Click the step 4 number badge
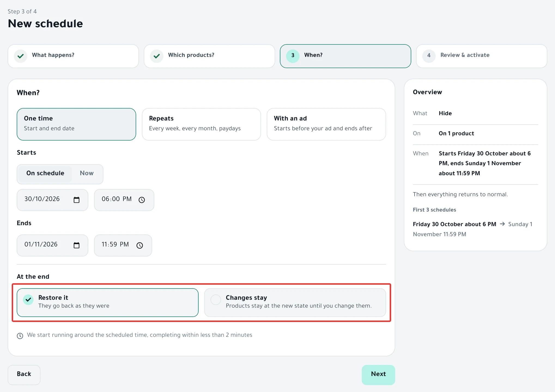The height and width of the screenshot is (392, 555). pos(429,56)
